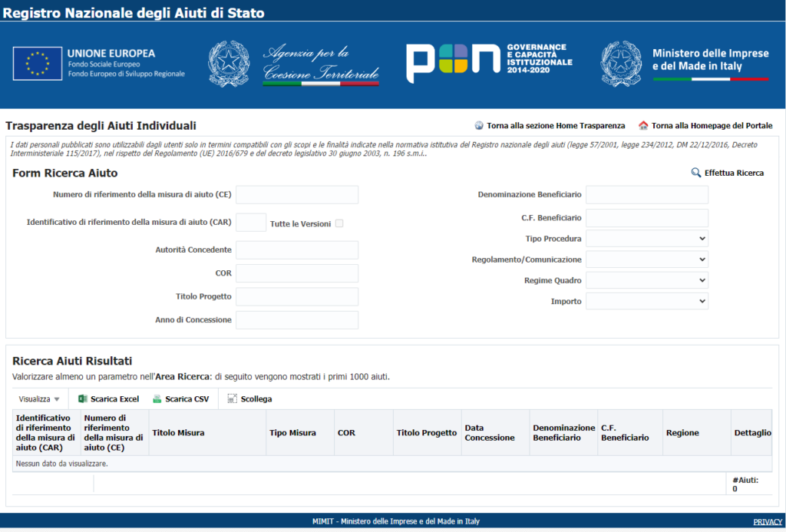Open the Importo dropdown
The image size is (786, 532).
pyautogui.click(x=646, y=302)
